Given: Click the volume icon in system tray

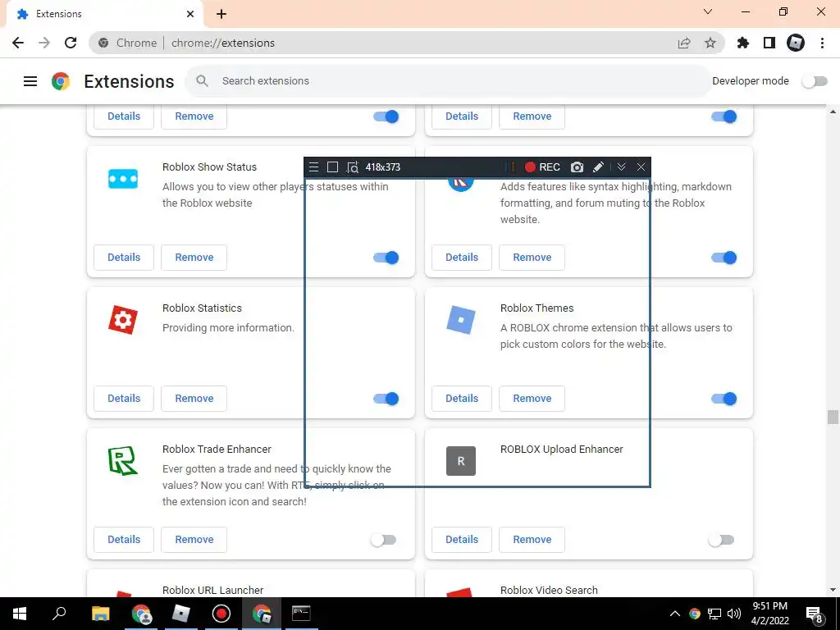Looking at the screenshot, I should tap(734, 614).
